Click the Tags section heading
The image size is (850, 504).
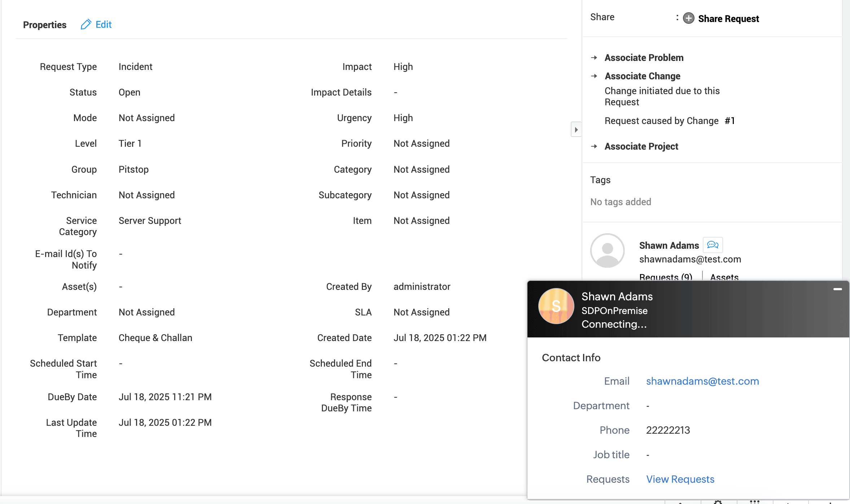coord(600,180)
